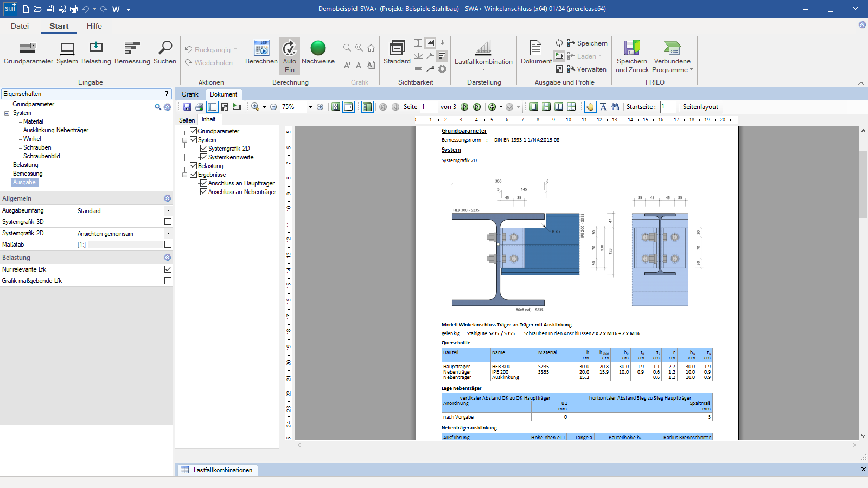
Task: Uncheck Belastung in content tree
Action: (193, 166)
